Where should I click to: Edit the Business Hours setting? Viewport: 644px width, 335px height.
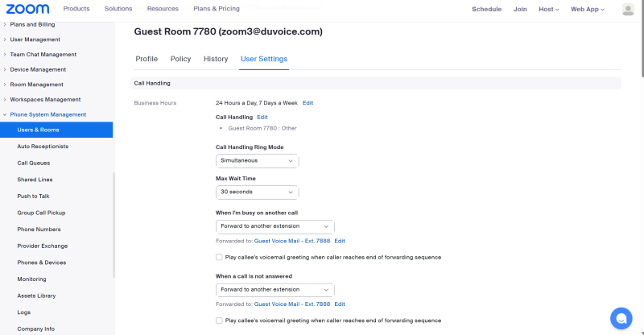coord(308,103)
